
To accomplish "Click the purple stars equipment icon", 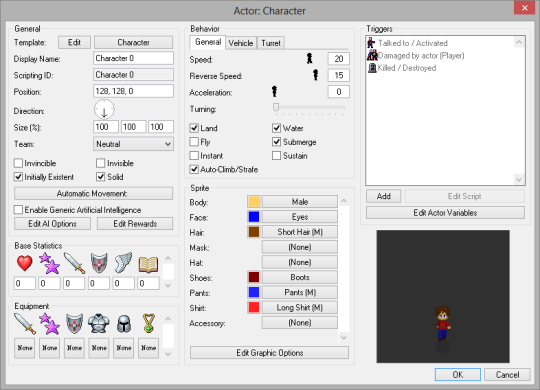I will point(49,324).
